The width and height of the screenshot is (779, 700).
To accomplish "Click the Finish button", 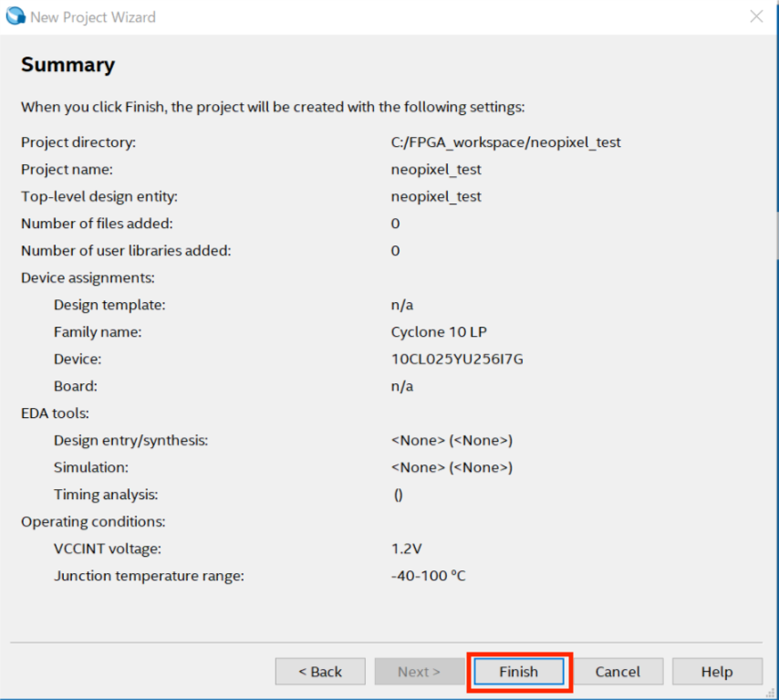I will click(x=518, y=672).
